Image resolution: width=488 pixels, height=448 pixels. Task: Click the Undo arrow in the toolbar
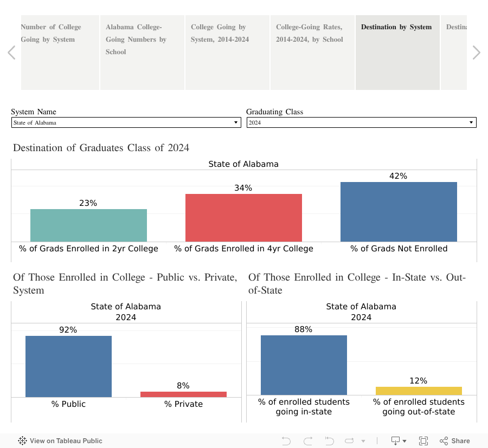(x=286, y=440)
